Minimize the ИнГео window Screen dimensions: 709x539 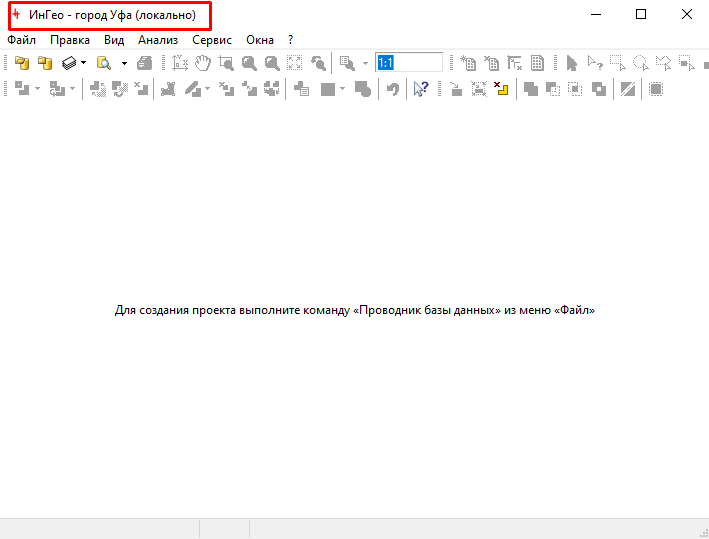point(596,14)
